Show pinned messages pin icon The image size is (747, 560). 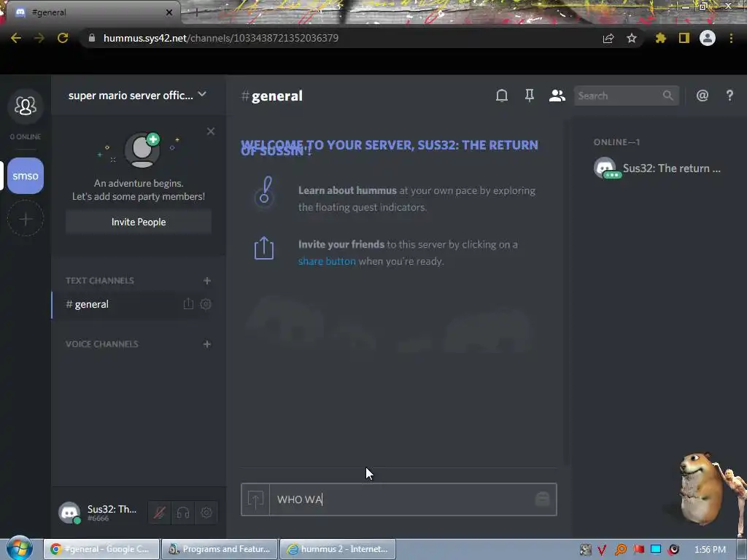(x=530, y=96)
